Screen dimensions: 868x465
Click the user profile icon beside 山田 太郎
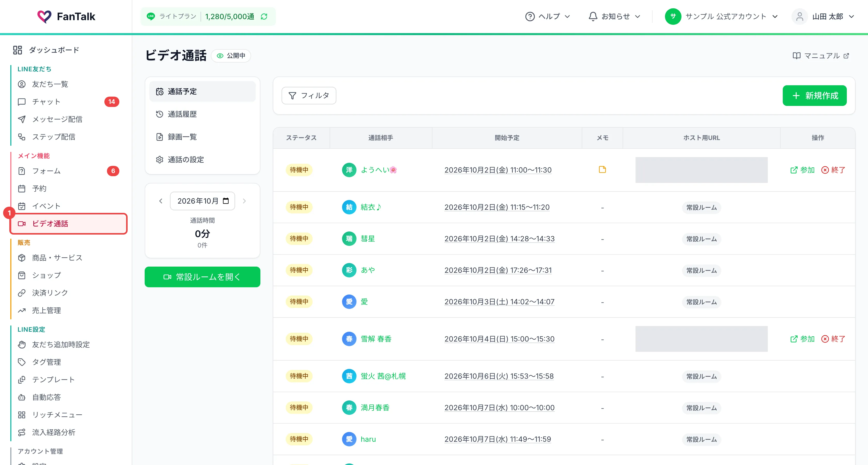click(x=799, y=17)
